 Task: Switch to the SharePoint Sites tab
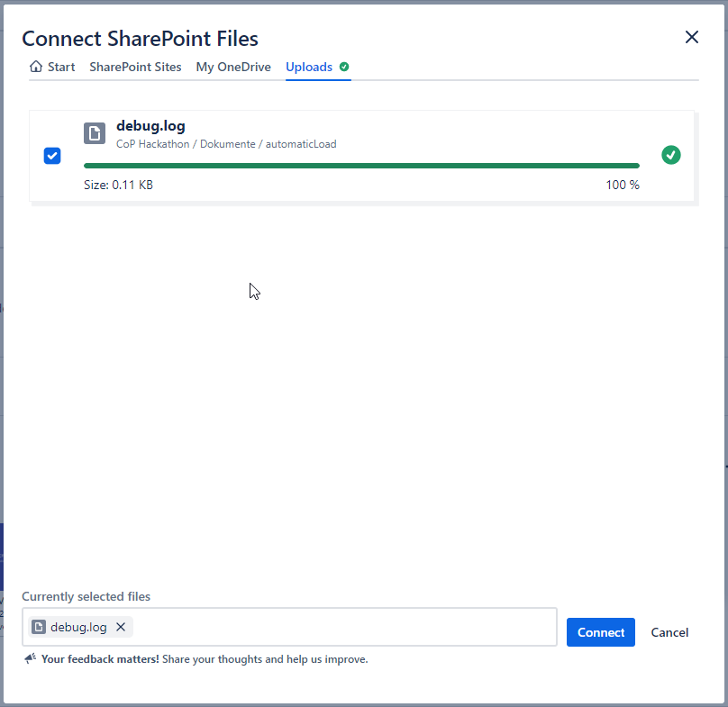coord(135,67)
